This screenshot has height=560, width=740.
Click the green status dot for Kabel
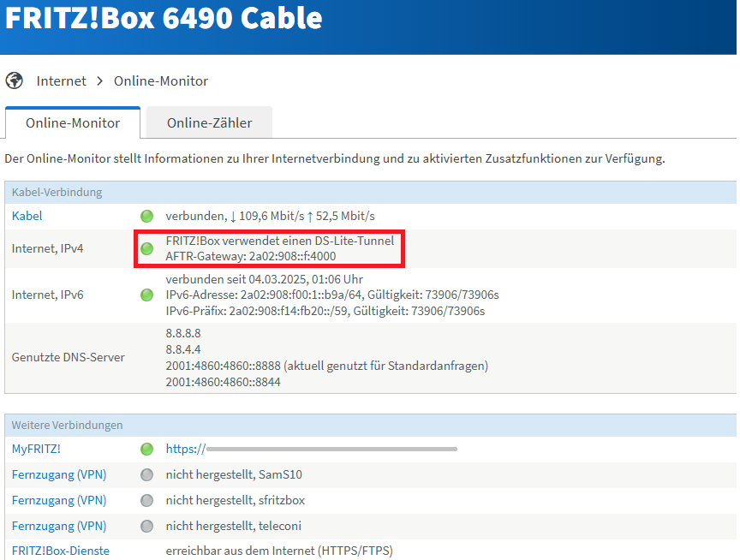146,216
